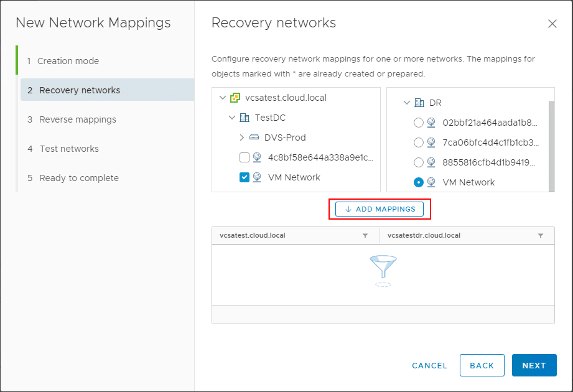573x392 pixels.
Task: Select the 7ca06bfc4d4c1fb1cb3 network radio button
Action: point(419,142)
